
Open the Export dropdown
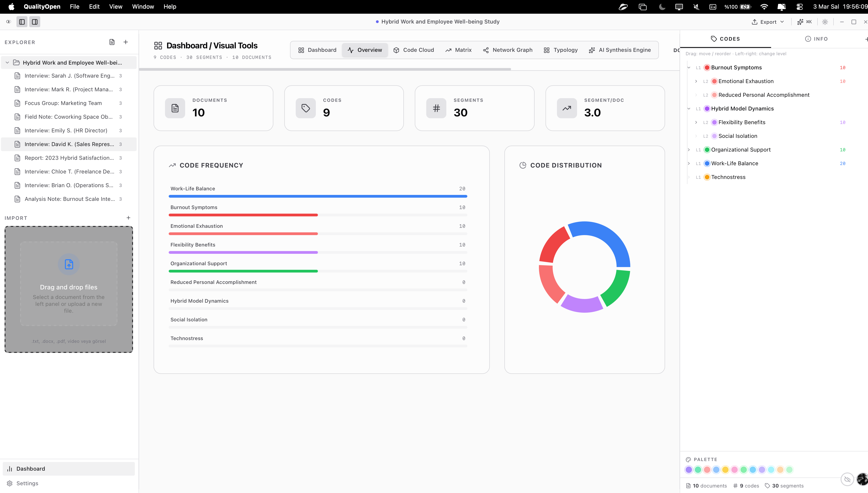pos(768,22)
